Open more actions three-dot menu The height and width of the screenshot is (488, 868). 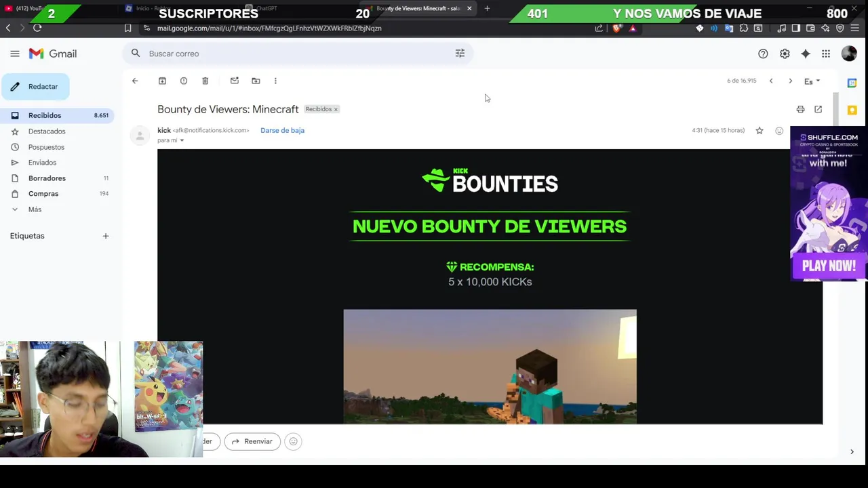click(275, 81)
